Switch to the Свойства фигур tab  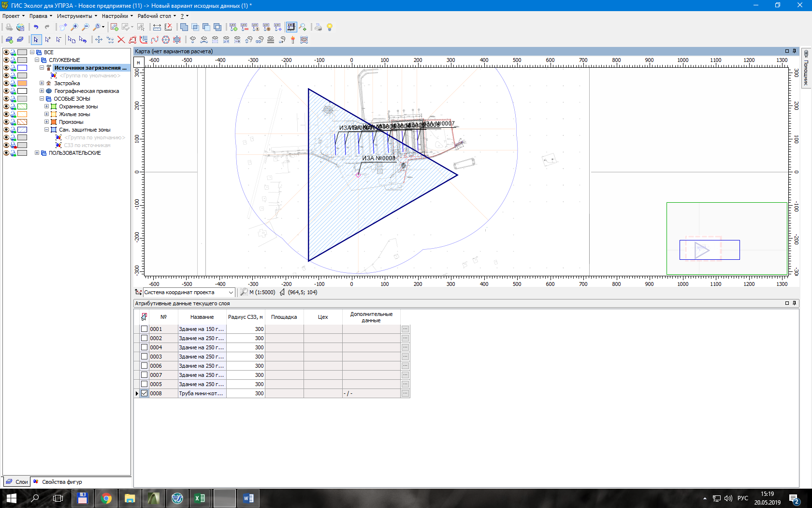(x=61, y=482)
